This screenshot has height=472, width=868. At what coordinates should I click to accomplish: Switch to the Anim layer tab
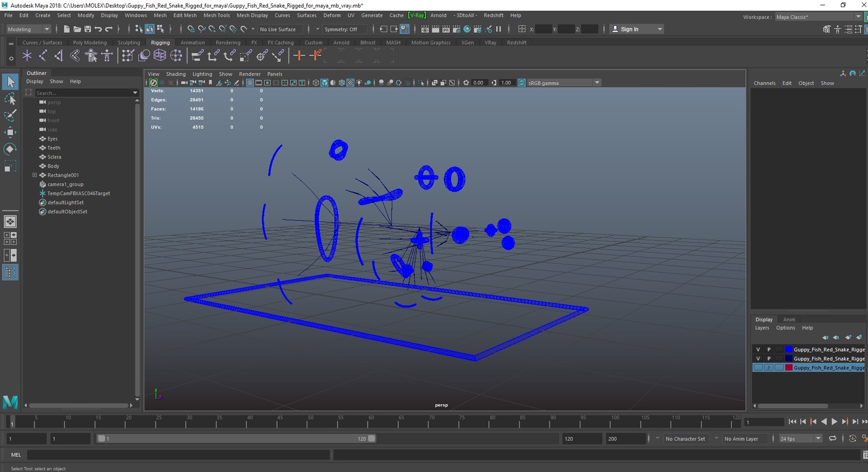tap(789, 319)
